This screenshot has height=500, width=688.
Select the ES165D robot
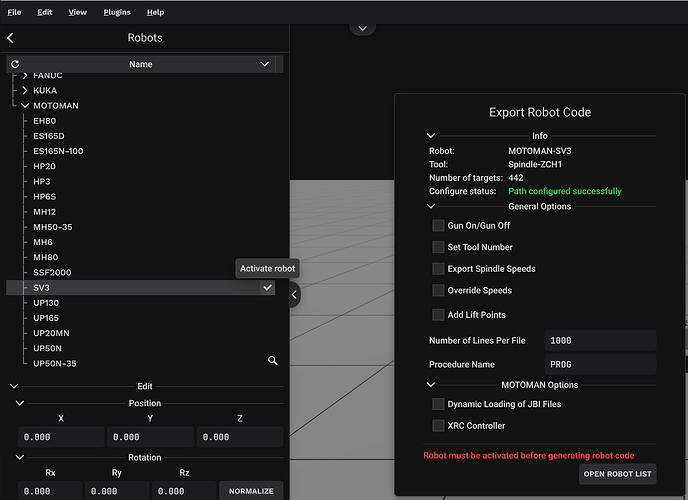click(x=49, y=136)
